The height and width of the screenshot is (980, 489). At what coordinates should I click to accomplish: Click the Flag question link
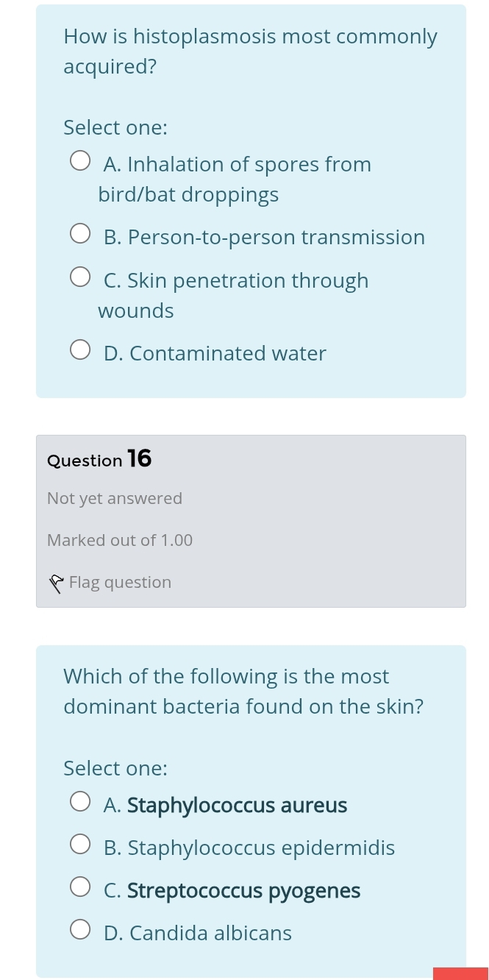click(120, 583)
